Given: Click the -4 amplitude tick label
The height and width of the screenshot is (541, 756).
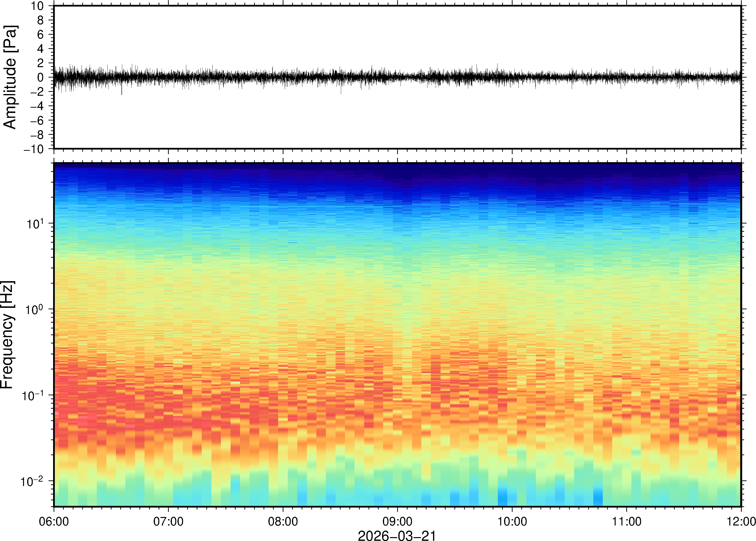Looking at the screenshot, I should 37,106.
